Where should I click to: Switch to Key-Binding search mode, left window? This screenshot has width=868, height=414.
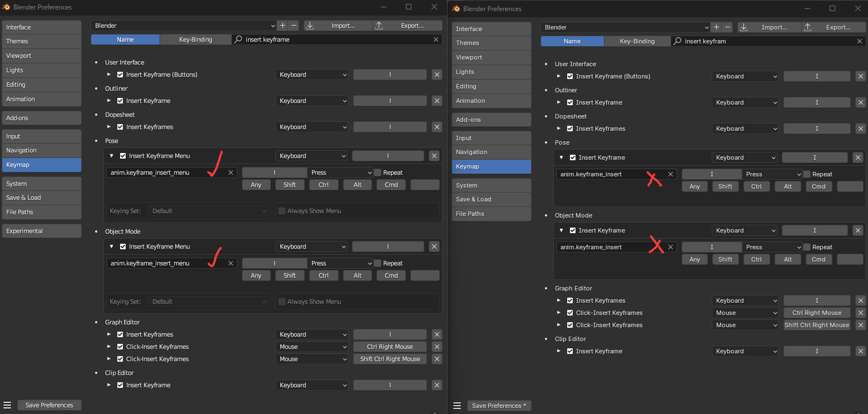195,40
